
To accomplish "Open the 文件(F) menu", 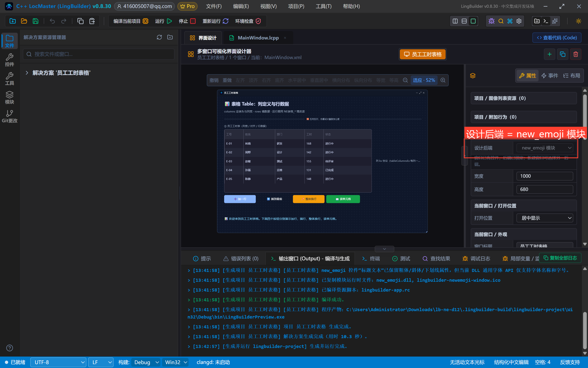I will tap(214, 6).
